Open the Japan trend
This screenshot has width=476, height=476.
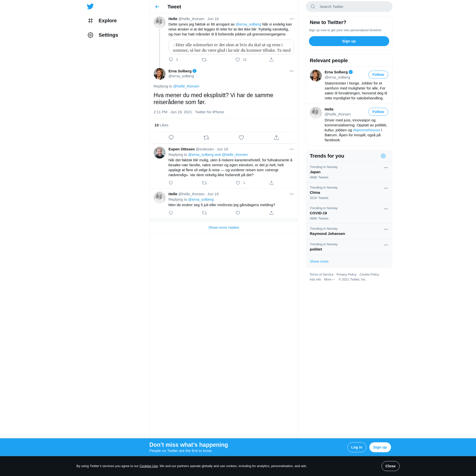(349, 172)
